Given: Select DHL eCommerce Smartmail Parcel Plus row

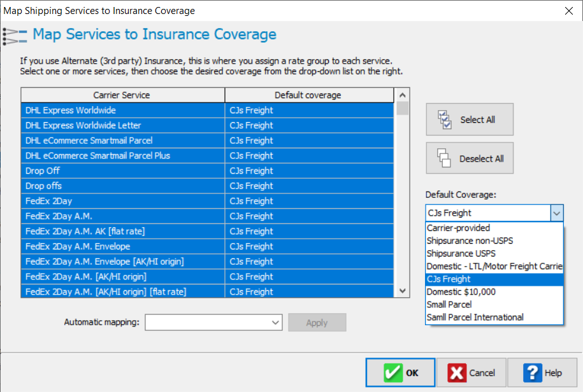Looking at the screenshot, I should pos(207,155).
